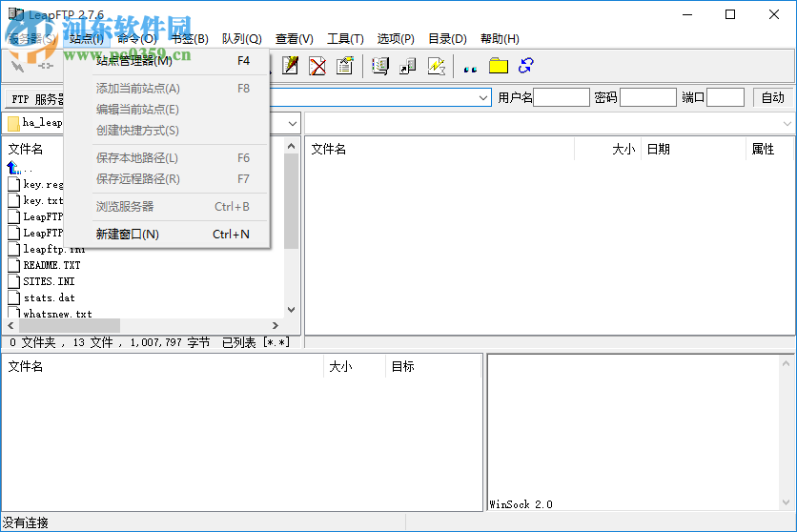
Task: Focus the 端口 input field
Action: coord(725,97)
